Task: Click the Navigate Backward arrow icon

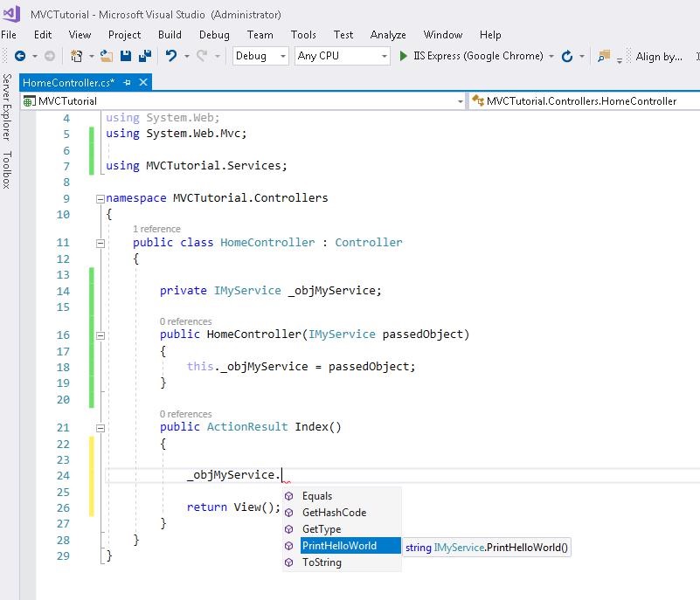Action: click(20, 56)
